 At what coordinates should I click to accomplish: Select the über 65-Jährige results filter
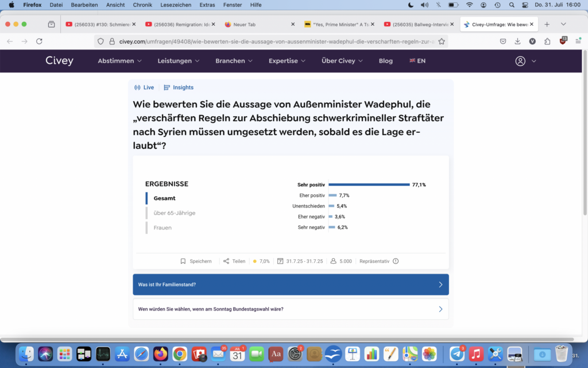(174, 213)
